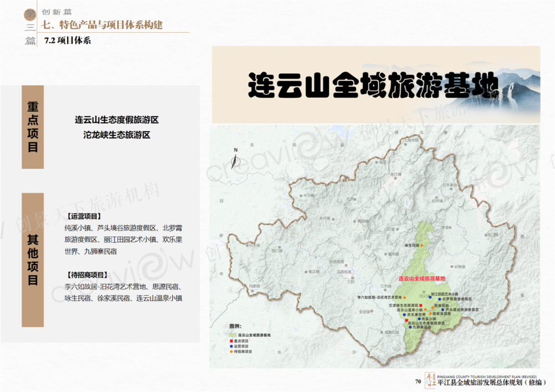
Task: Click the red 重点项目 legend square
Action: [232, 341]
